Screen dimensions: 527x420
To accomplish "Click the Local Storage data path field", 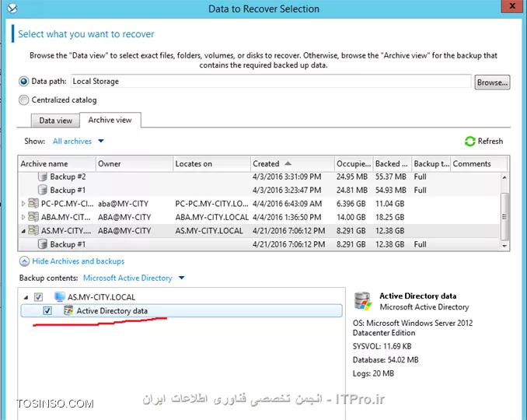I will 271,82.
